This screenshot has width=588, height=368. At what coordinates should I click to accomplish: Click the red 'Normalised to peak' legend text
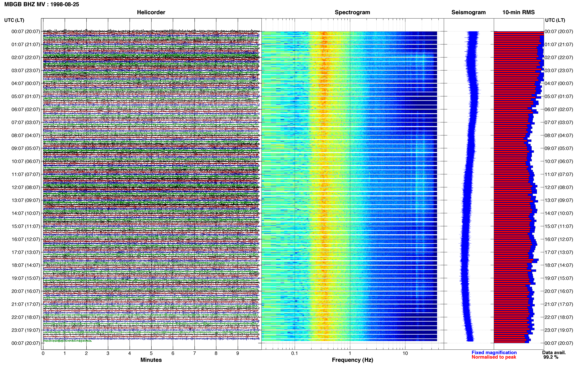point(494,357)
